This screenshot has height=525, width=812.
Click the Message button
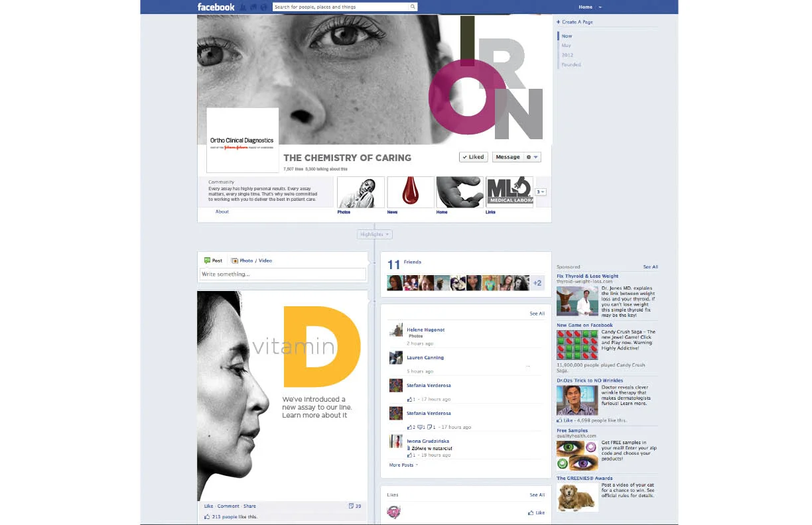pyautogui.click(x=508, y=157)
